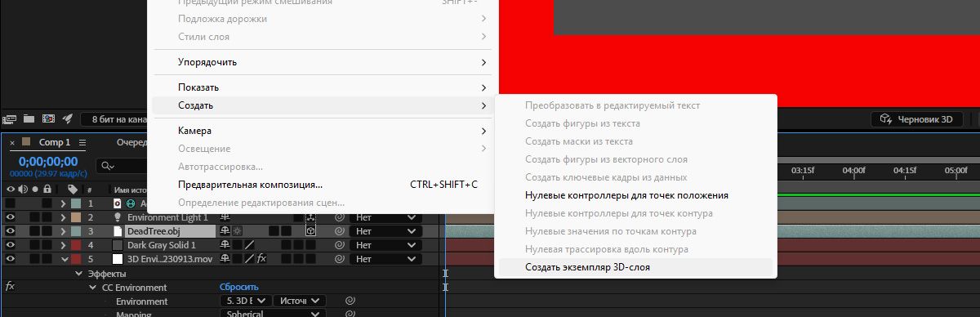Expand layer 1 properties with its arrow
The height and width of the screenshot is (317, 980).
tap(63, 203)
